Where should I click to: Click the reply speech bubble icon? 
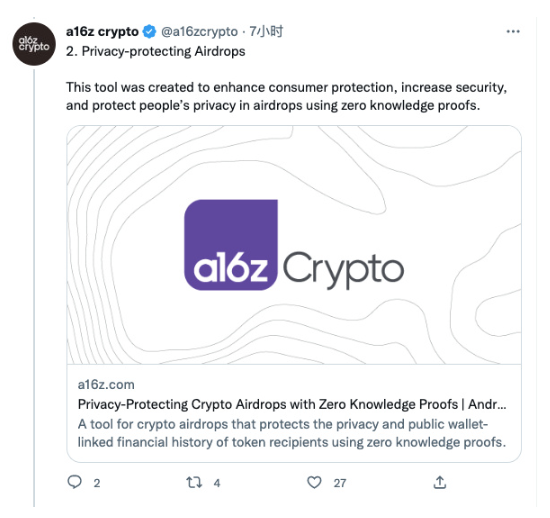point(74,482)
